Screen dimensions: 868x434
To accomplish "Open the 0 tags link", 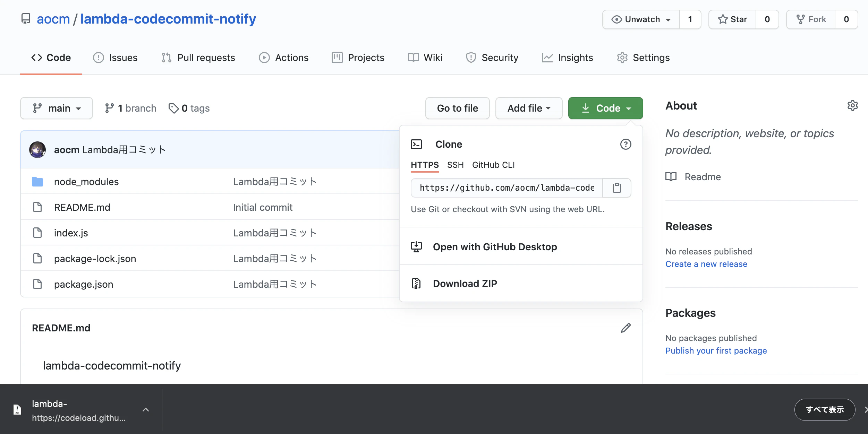I will coord(189,108).
